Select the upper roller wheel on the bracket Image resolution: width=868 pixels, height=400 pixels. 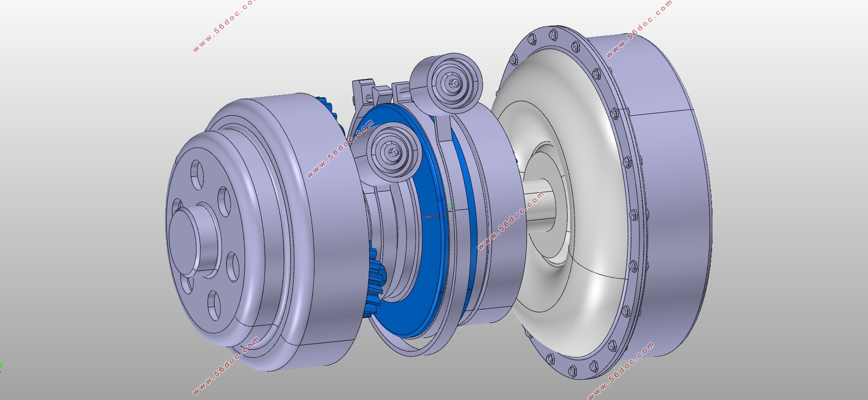[447, 84]
